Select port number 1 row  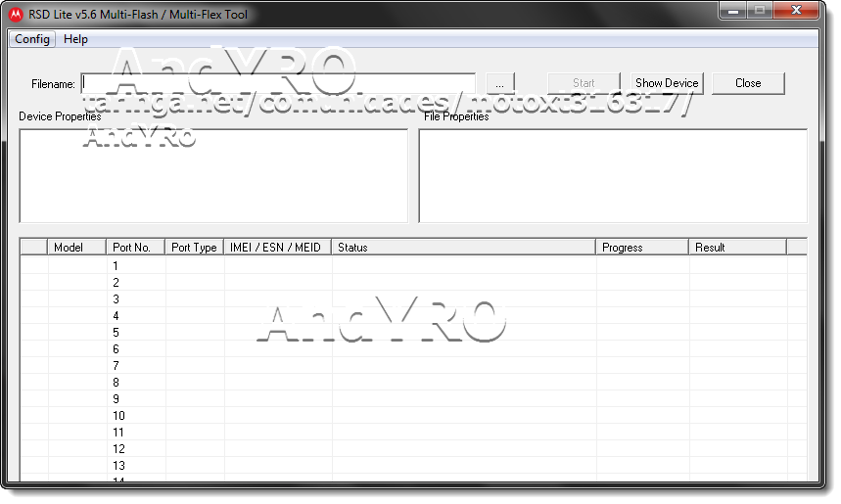[413, 266]
